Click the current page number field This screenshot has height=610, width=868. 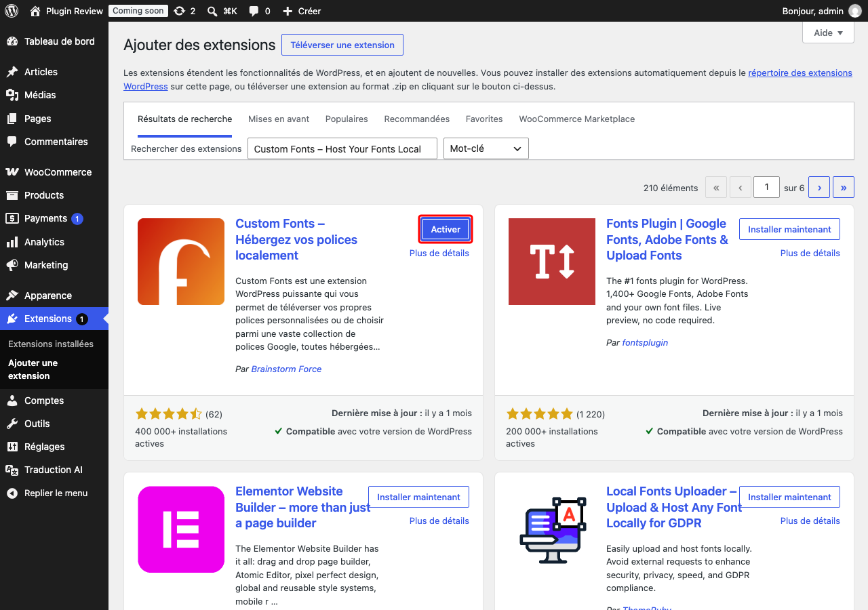[767, 187]
